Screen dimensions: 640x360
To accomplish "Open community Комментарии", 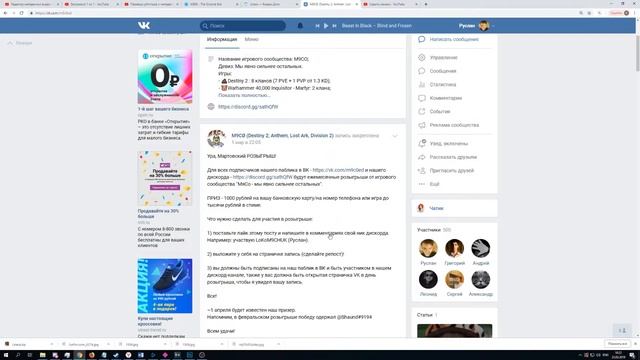I will [x=446, y=98].
